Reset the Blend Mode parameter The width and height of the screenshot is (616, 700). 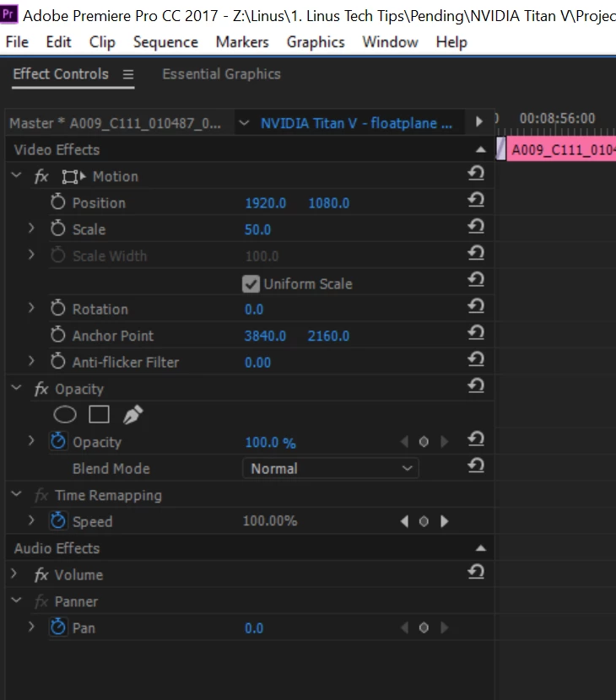click(476, 466)
